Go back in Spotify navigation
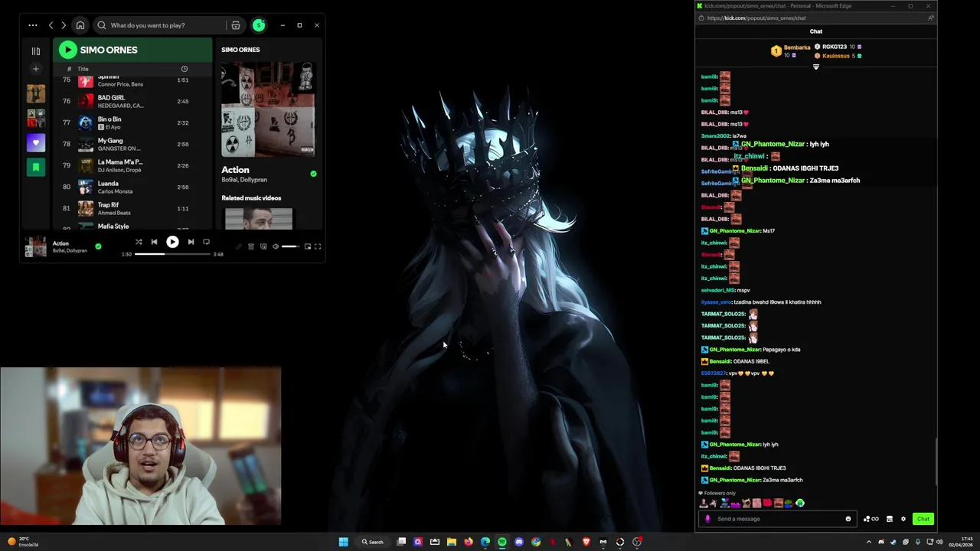Viewport: 980px width, 551px height. (x=51, y=25)
